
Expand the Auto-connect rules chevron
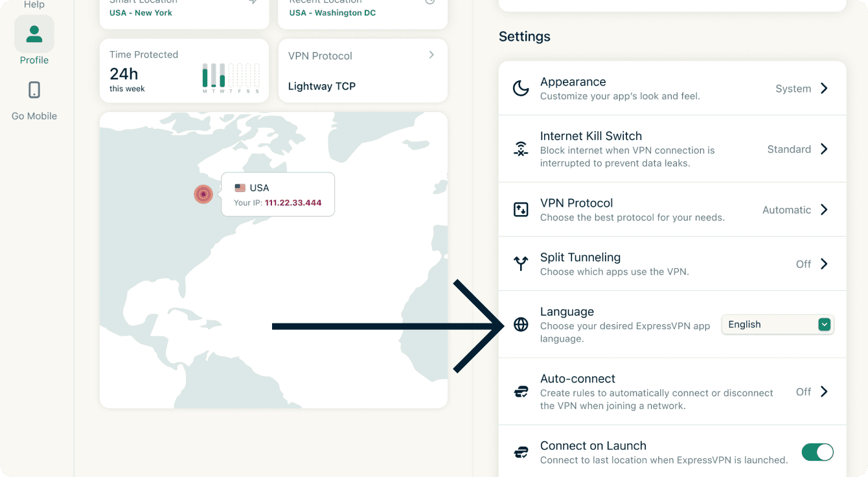824,391
